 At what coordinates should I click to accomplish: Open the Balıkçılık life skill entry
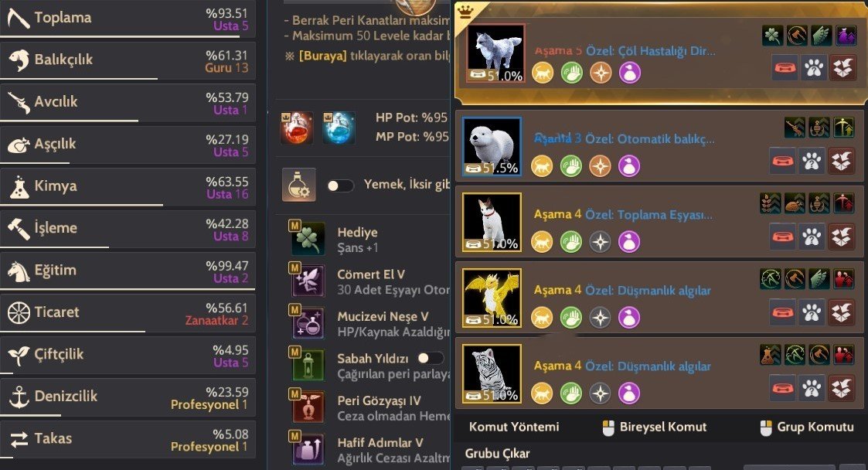click(x=128, y=61)
